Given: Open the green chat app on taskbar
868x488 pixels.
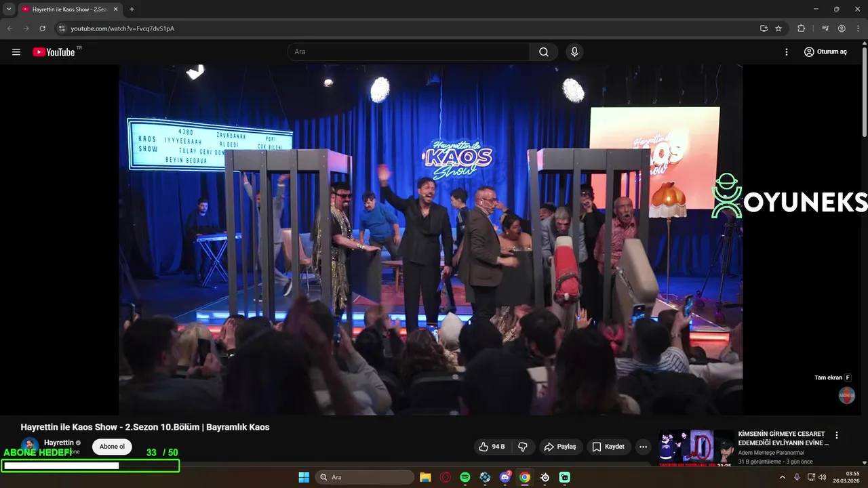Looking at the screenshot, I should [565, 477].
